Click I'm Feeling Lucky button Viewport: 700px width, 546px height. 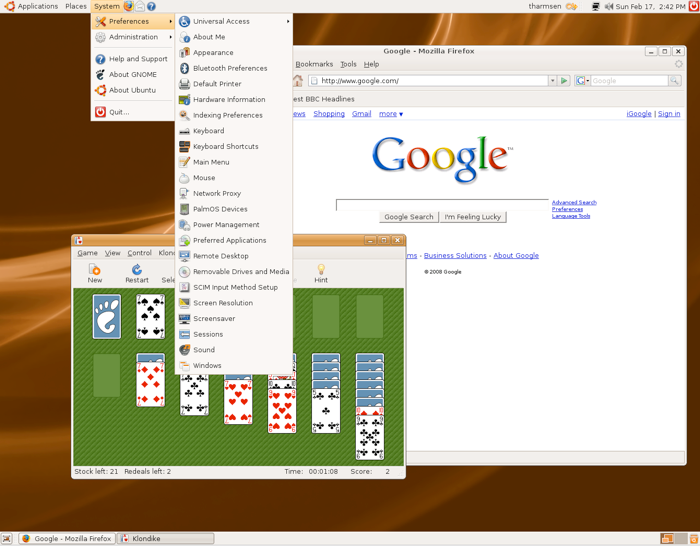pos(473,217)
